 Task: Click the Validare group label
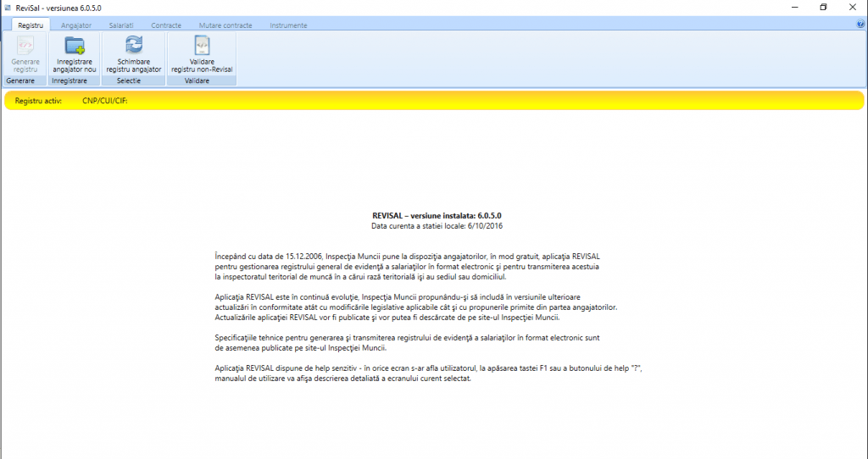coord(197,80)
